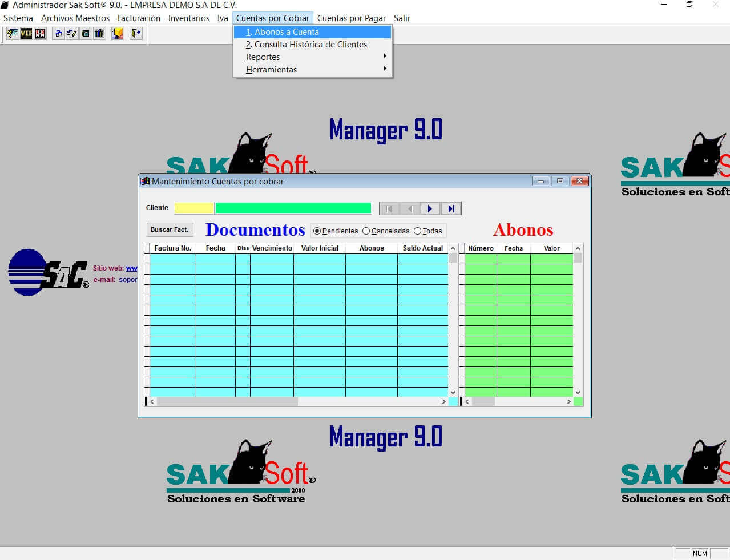Click the Número column header in Abonos
Screen dimensions: 730x560
click(x=481, y=248)
